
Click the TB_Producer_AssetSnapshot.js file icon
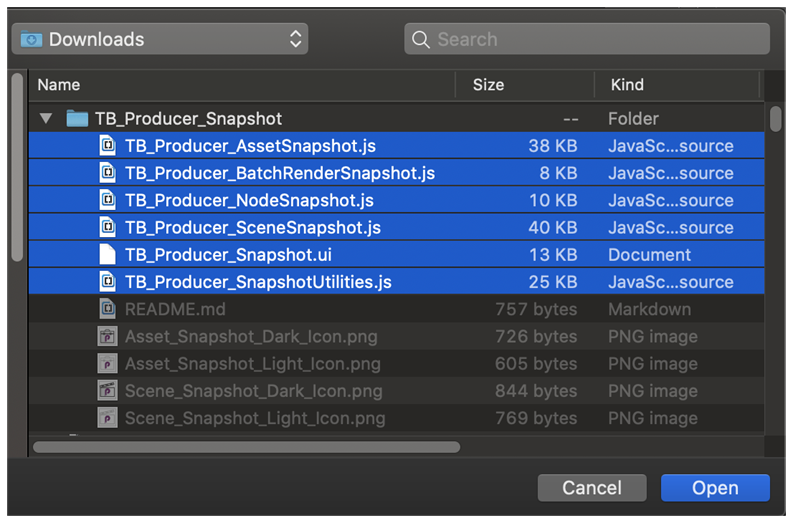pos(107,146)
